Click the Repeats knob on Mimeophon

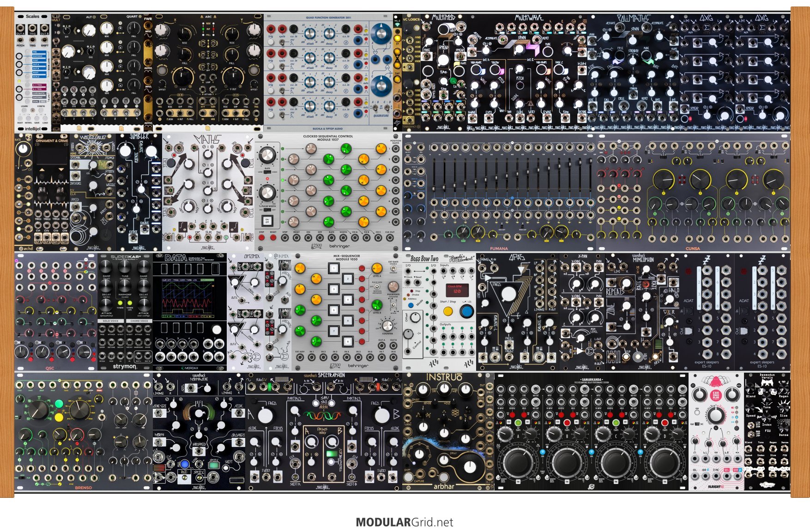[627, 283]
